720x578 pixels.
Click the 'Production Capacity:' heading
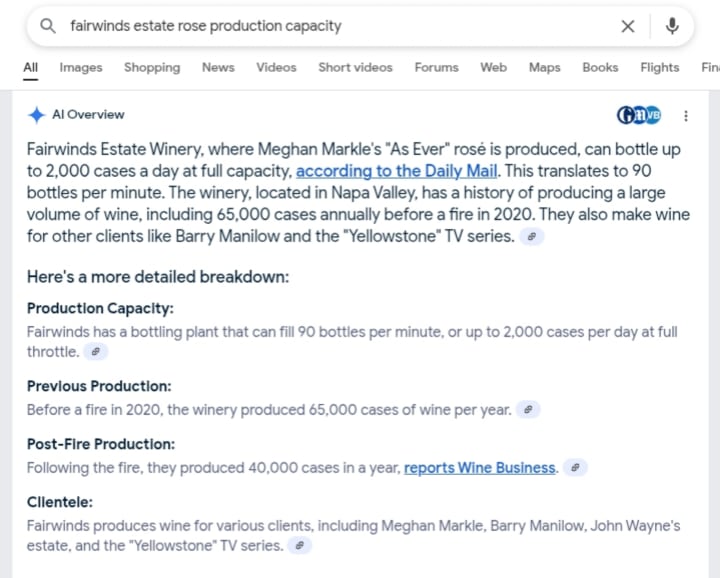101,309
